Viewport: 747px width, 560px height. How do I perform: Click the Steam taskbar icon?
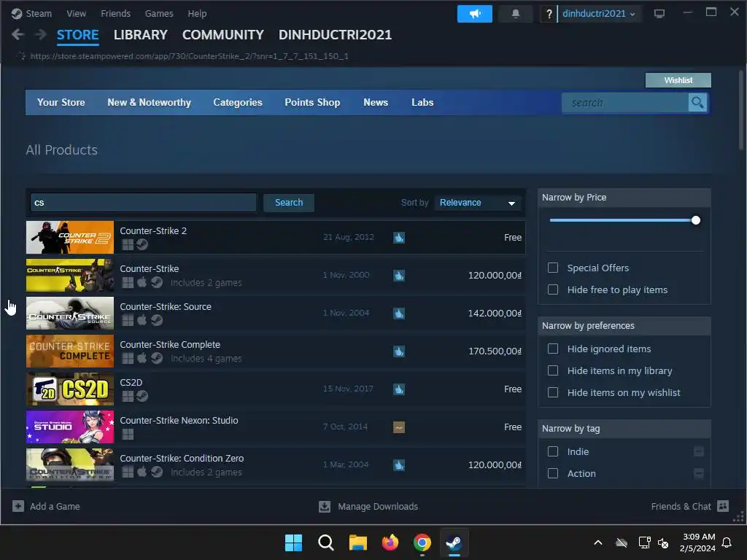pos(454,542)
